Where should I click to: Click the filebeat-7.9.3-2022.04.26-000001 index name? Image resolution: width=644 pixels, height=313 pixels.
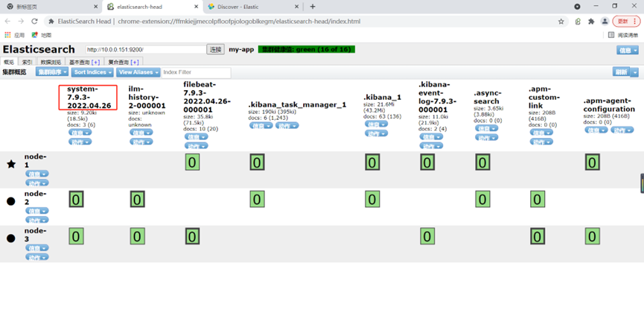point(207,97)
